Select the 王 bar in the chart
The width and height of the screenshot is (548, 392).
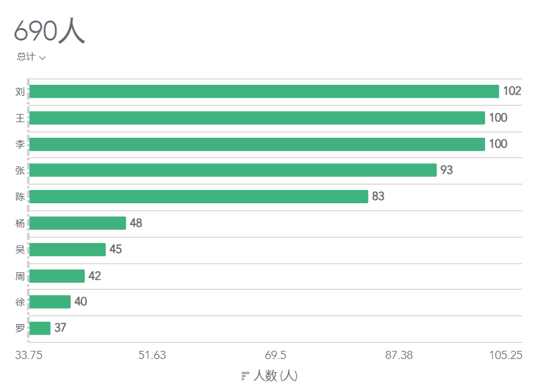coord(257,118)
